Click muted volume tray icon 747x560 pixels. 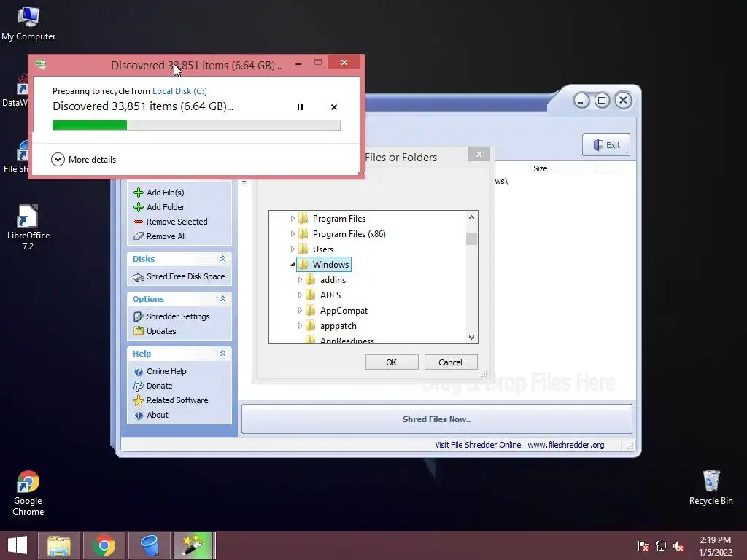pyautogui.click(x=678, y=546)
